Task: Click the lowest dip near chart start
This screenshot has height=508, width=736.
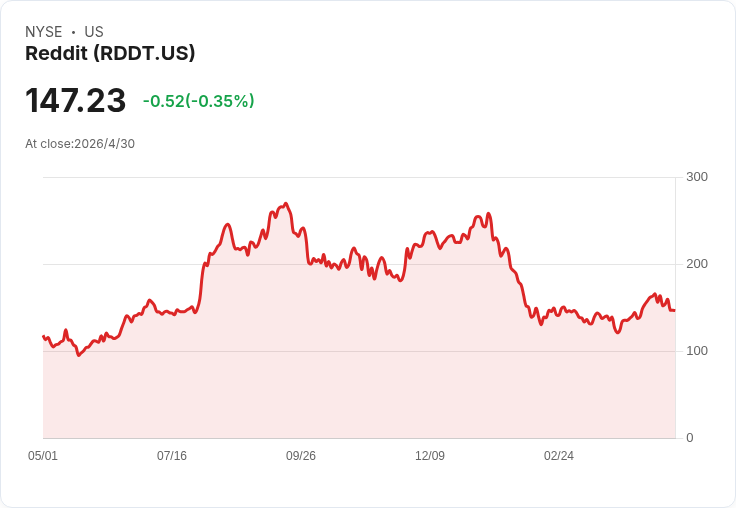Action: coord(79,355)
